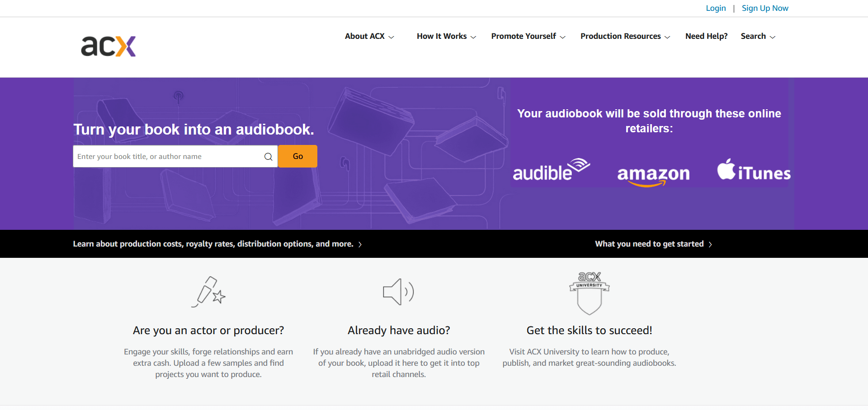Image resolution: width=868 pixels, height=410 pixels.
Task: Click the Sign Up Now link
Action: click(765, 8)
